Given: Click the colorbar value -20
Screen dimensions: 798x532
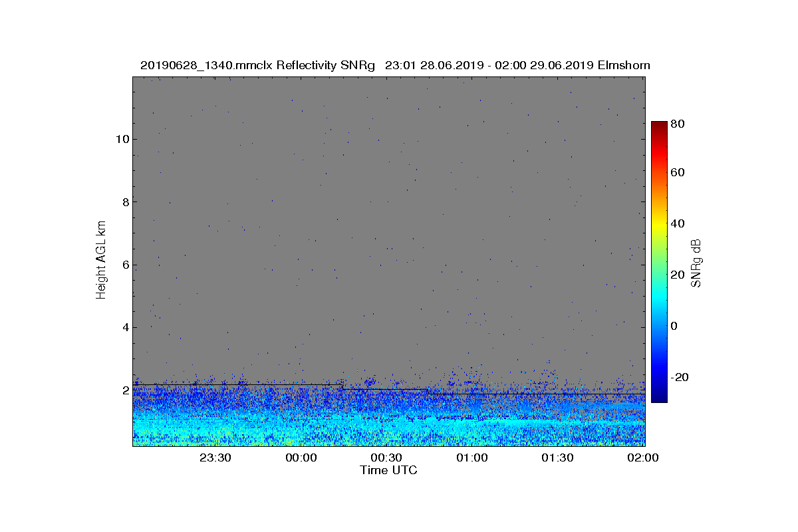Looking at the screenshot, I should pyautogui.click(x=680, y=377).
